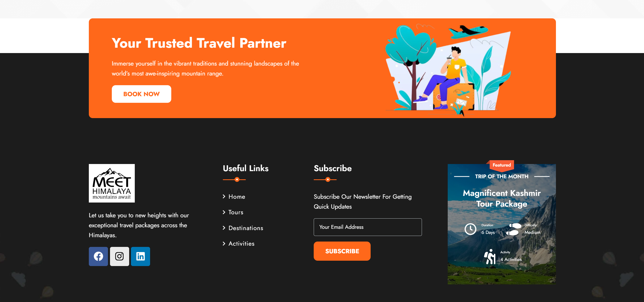Focus the Your Email Address field
The image size is (644, 302).
point(368,227)
